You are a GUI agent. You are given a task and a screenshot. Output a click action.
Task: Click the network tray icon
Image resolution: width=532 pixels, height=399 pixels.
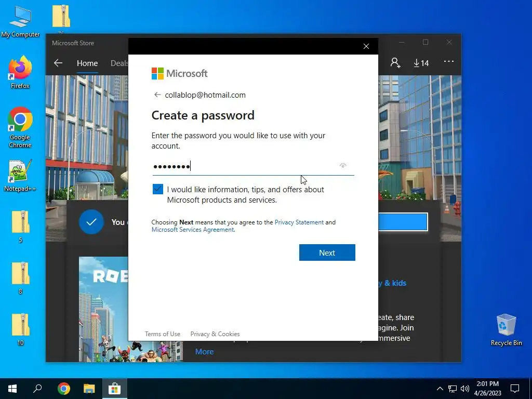453,389
